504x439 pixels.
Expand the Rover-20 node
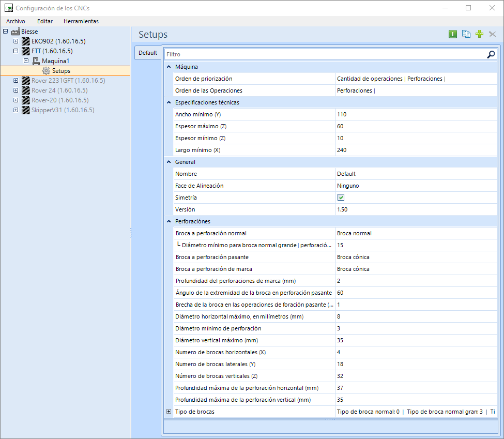click(16, 100)
